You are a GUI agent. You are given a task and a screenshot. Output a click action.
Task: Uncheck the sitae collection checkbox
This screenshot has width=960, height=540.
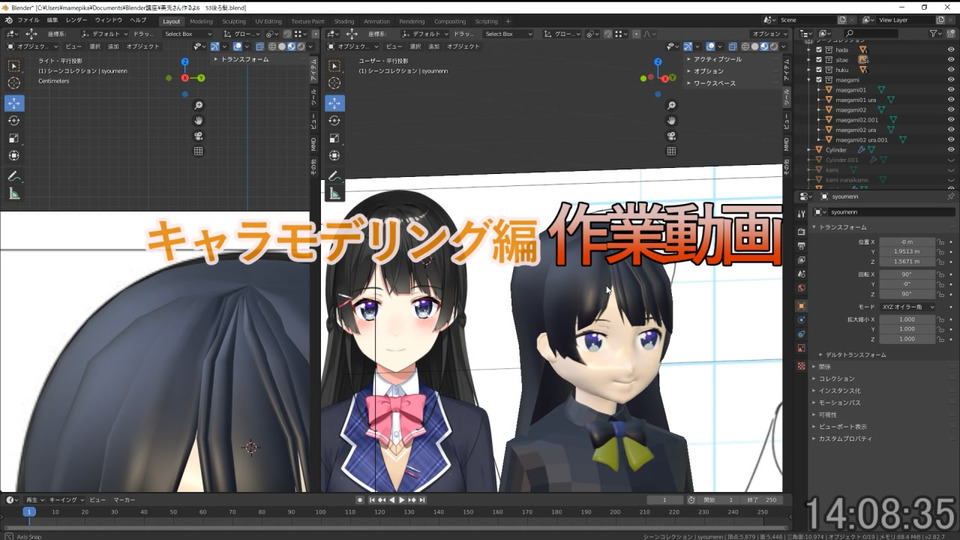819,60
